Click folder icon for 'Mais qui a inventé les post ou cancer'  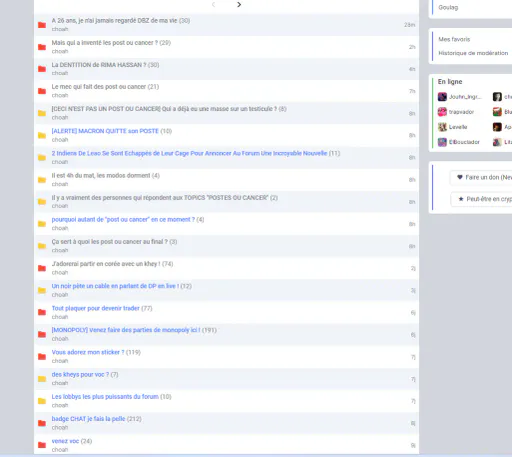(x=42, y=47)
